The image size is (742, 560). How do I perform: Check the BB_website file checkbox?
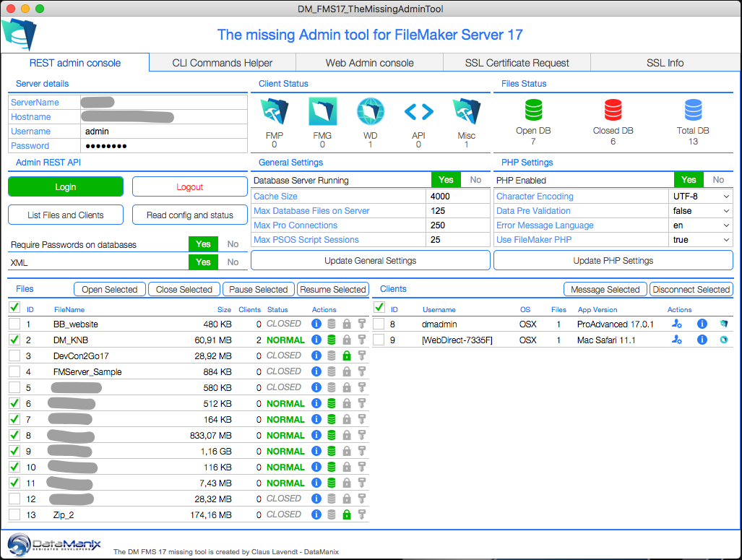pos(14,324)
